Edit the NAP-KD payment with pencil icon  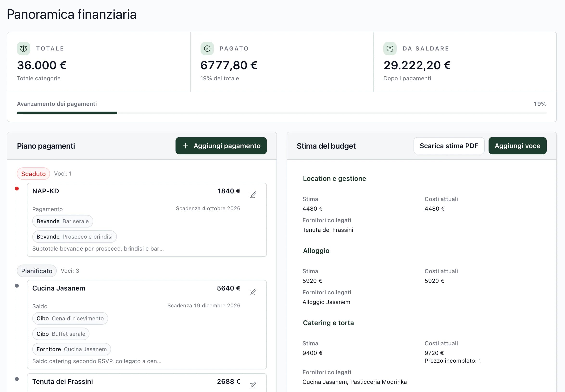[253, 195]
